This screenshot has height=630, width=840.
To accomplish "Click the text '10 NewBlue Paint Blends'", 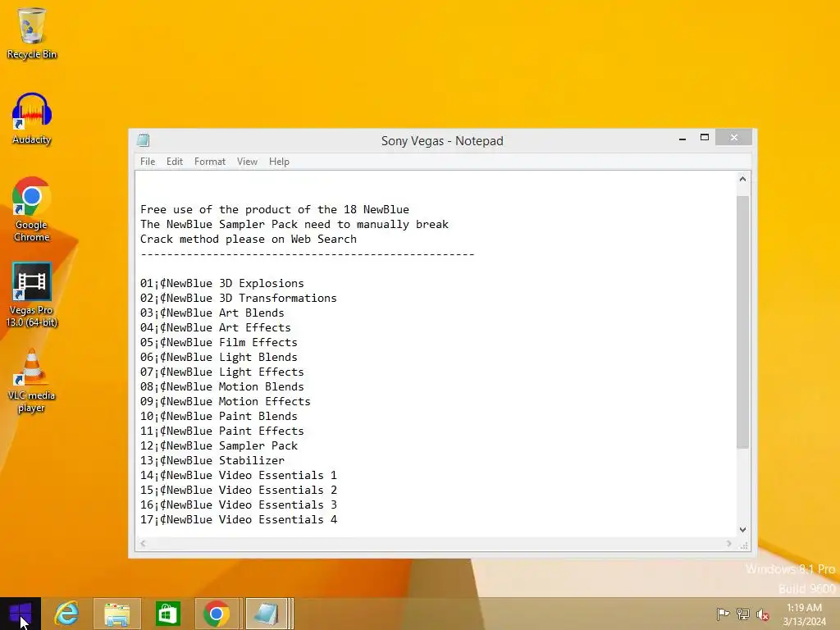I will click(x=218, y=416).
